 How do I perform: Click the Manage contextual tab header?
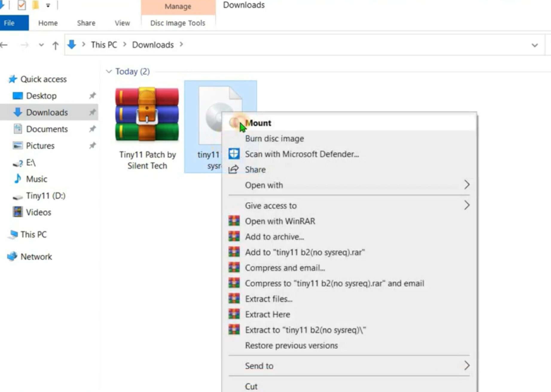[x=178, y=7]
